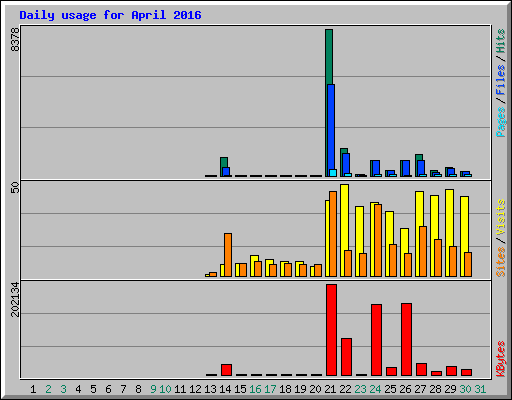Image resolution: width=512 pixels, height=400 pixels.
Task: Click the green day 23 axis label
Action: point(360,389)
